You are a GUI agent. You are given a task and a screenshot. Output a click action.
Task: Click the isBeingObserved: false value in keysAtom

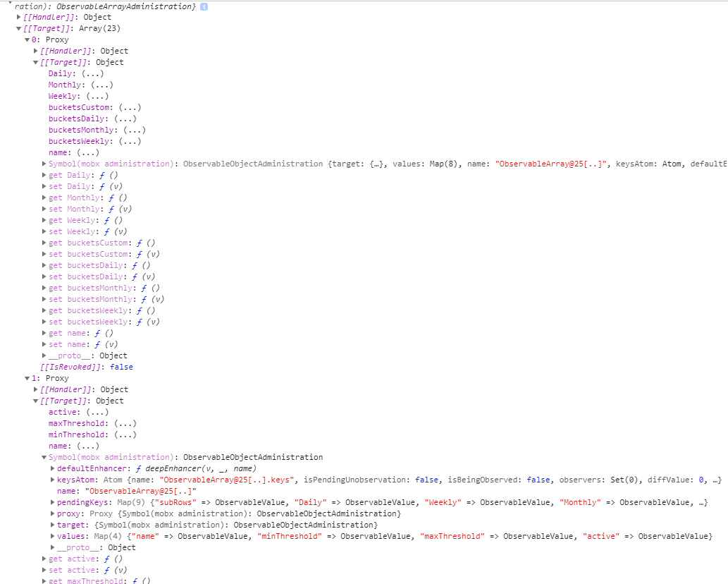(538, 480)
